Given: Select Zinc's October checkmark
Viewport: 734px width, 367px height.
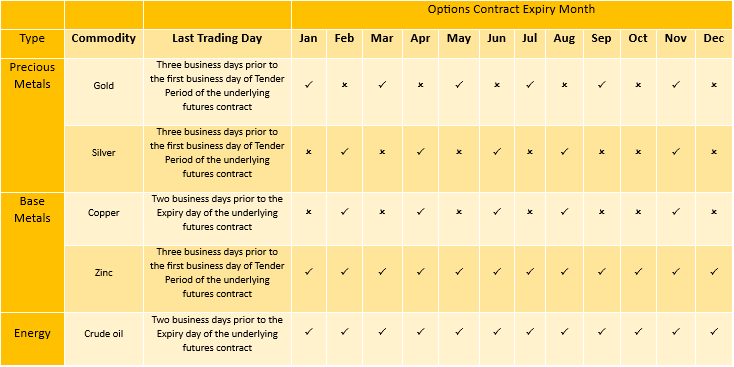Looking at the screenshot, I should pos(638,271).
